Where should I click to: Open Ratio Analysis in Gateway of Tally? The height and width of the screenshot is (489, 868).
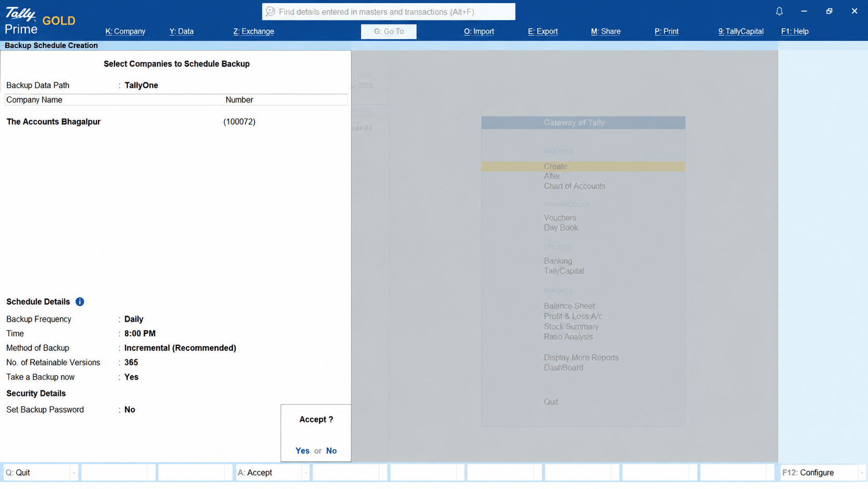(568, 337)
